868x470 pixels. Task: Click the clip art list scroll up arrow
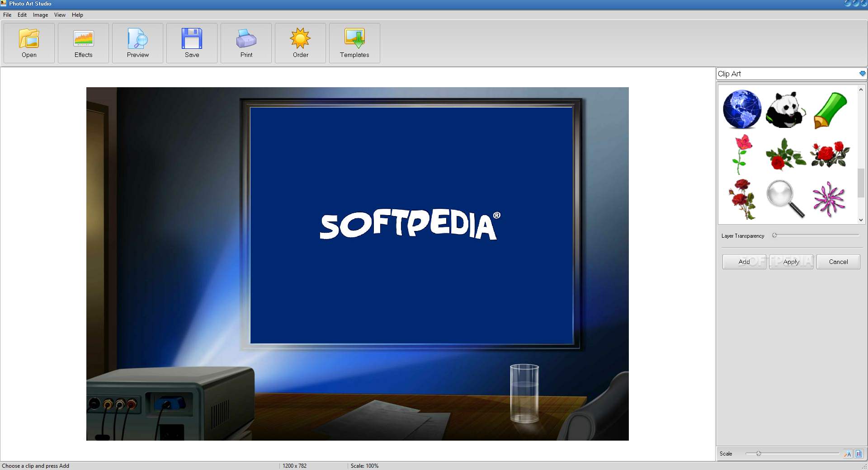click(861, 89)
